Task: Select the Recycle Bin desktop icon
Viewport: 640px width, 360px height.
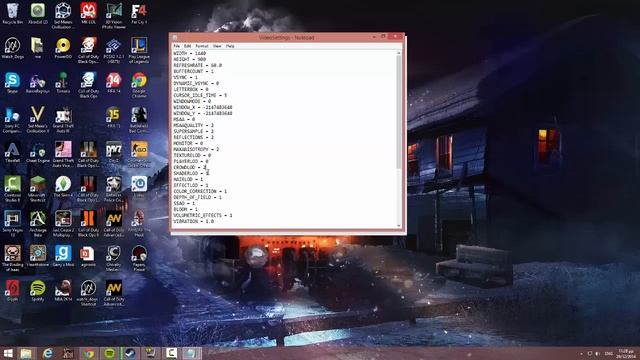Action: 12,14
